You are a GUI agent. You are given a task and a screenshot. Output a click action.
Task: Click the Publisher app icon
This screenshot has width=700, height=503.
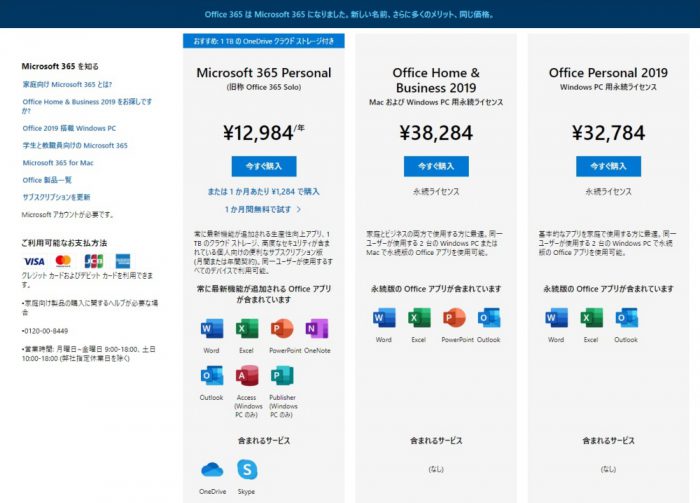(x=282, y=376)
